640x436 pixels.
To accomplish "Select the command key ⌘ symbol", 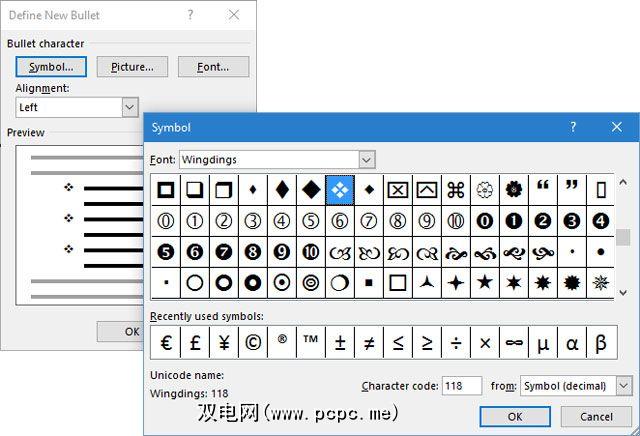I will pyautogui.click(x=456, y=189).
